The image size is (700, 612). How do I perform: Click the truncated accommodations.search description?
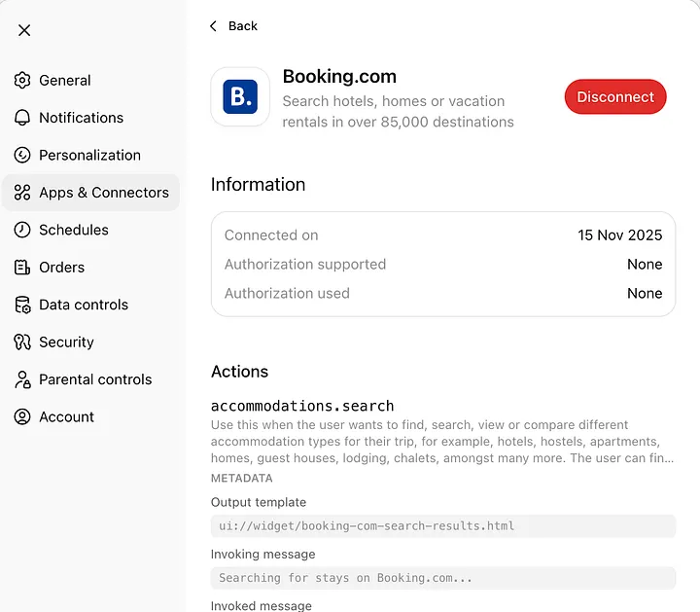(442, 442)
